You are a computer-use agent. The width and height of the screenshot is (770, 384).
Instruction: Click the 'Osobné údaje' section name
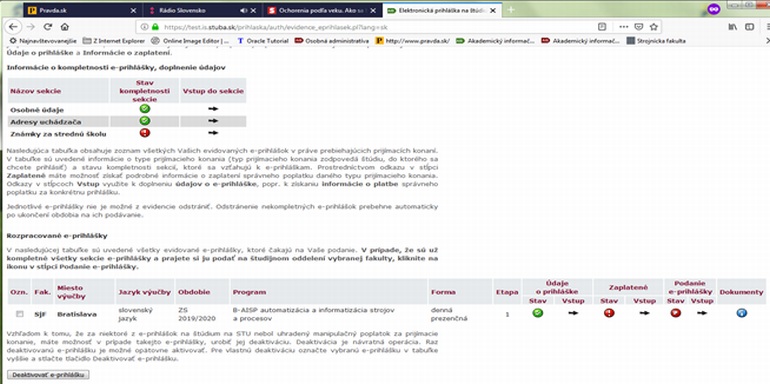click(x=37, y=110)
